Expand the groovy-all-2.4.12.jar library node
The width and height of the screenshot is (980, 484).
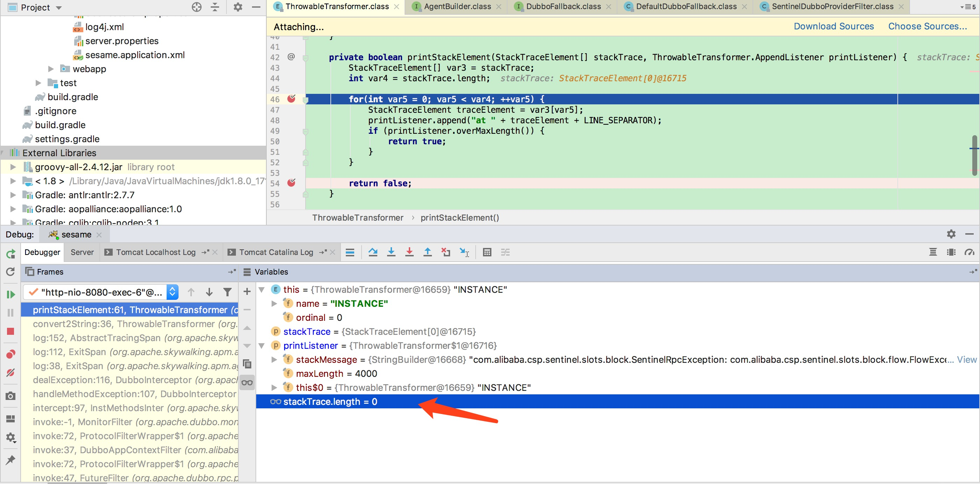[13, 167]
